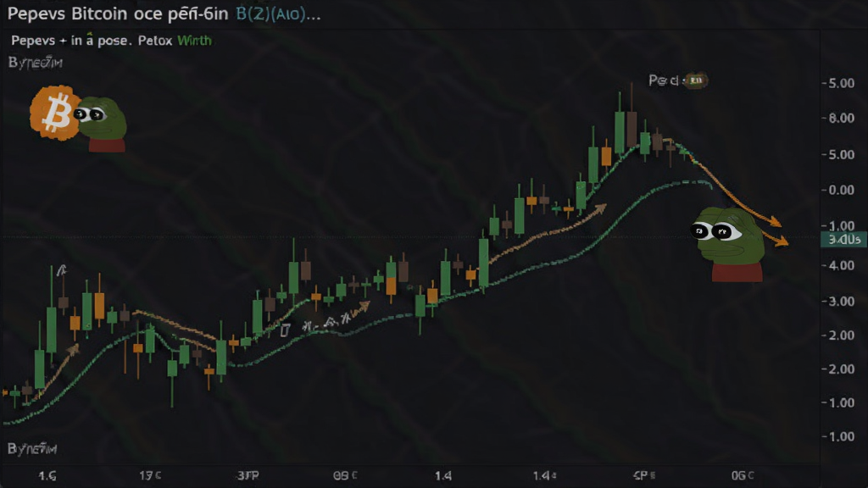This screenshot has height=488, width=868.
Task: Click the small badge next to Ped label
Action: click(x=697, y=80)
